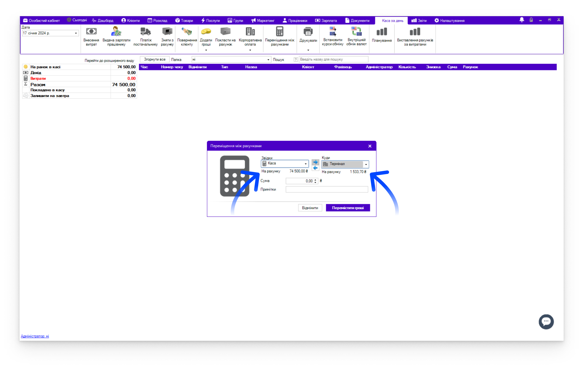The width and height of the screenshot is (588, 368).
Task: Switch to the Групи tab
Action: point(235,20)
